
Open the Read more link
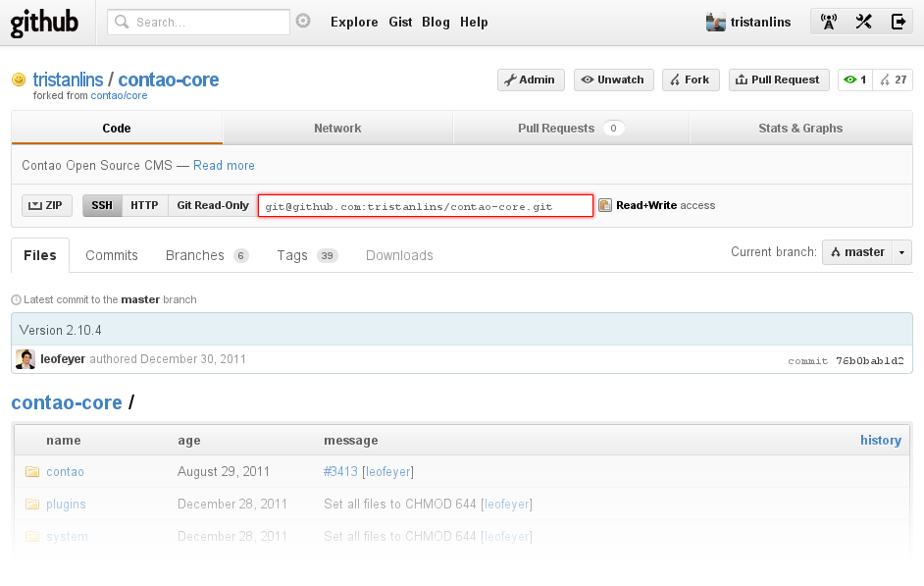(x=224, y=166)
